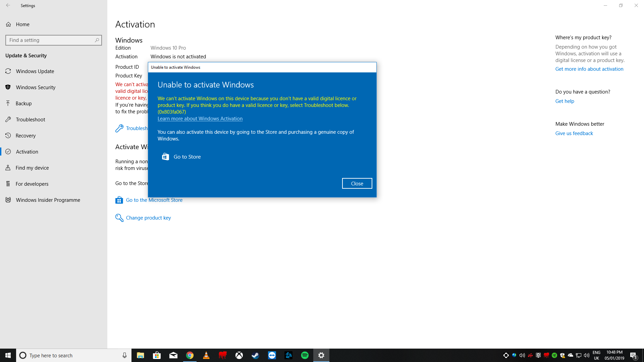Open Get more info about activation link

589,69
